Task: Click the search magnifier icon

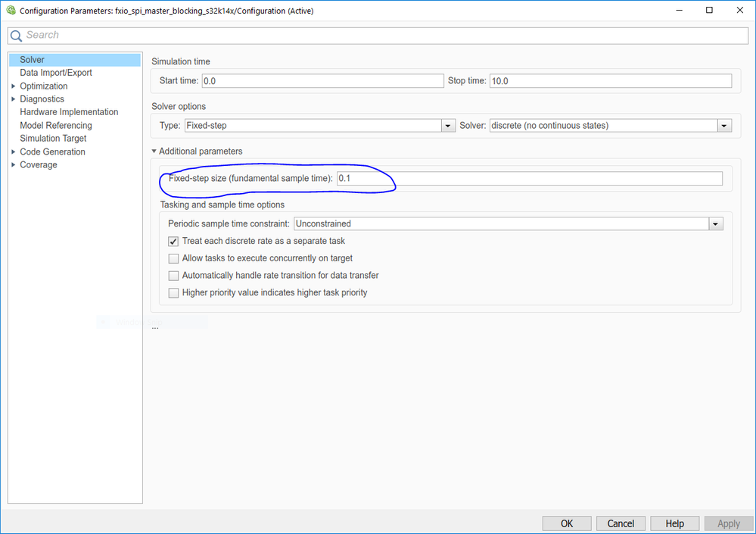Action: click(16, 36)
